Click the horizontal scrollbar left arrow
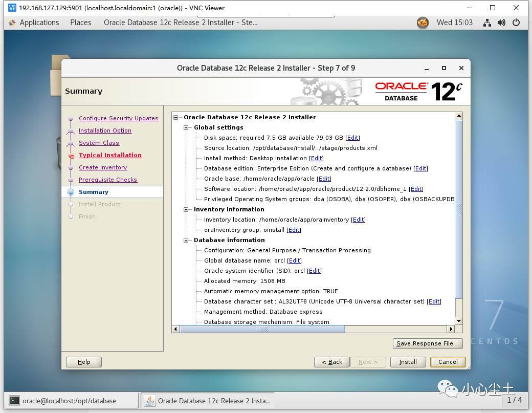 pyautogui.click(x=175, y=329)
